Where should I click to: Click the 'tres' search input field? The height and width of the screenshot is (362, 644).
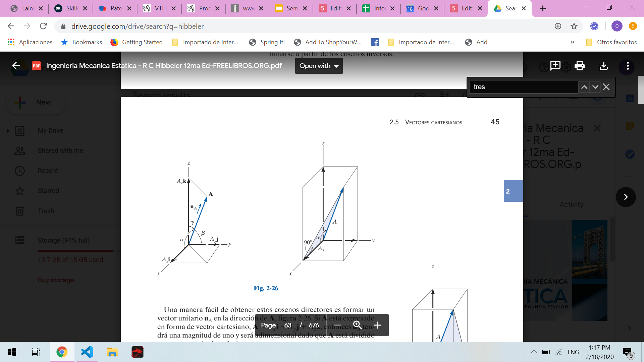click(523, 87)
